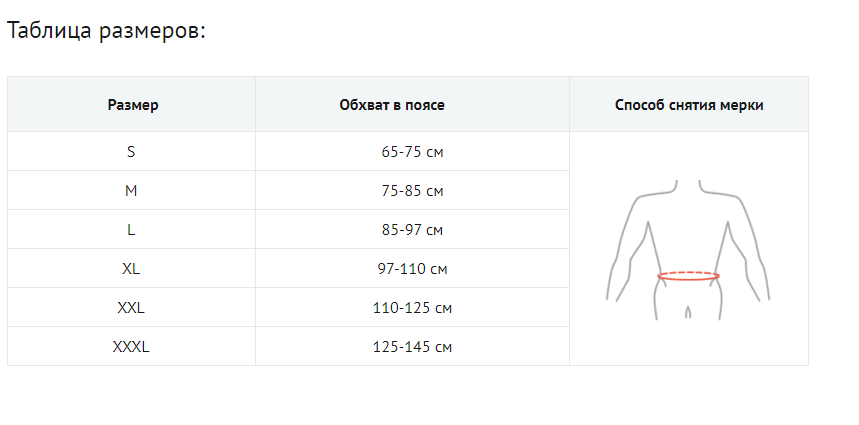The height and width of the screenshot is (425, 859).
Task: Click the "Таблица размеров:" heading
Action: pos(106,30)
